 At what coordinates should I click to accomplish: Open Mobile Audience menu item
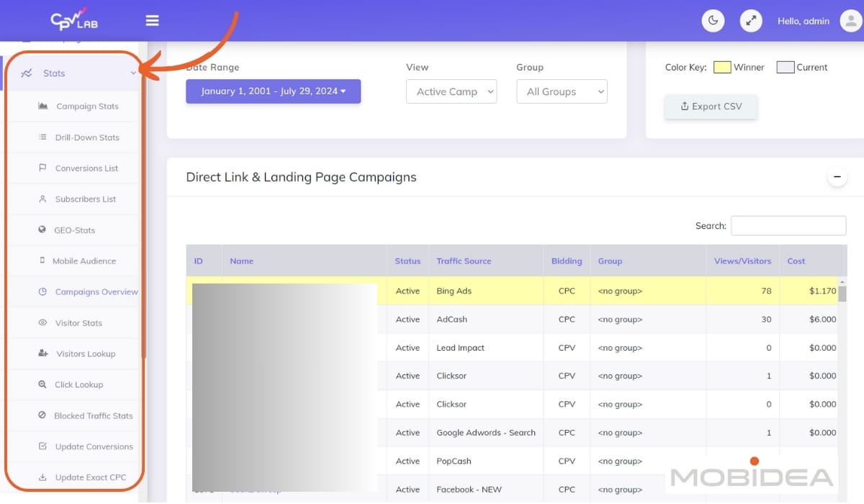pyautogui.click(x=84, y=261)
